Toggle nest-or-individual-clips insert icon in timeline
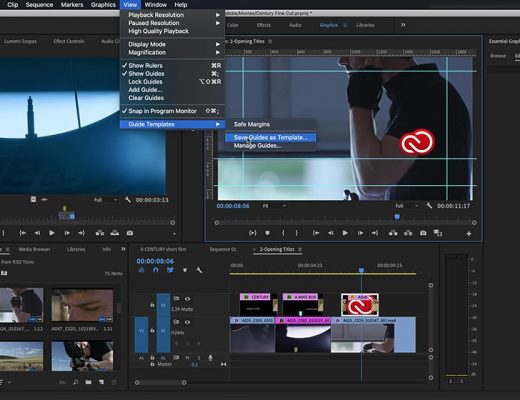 point(141,270)
